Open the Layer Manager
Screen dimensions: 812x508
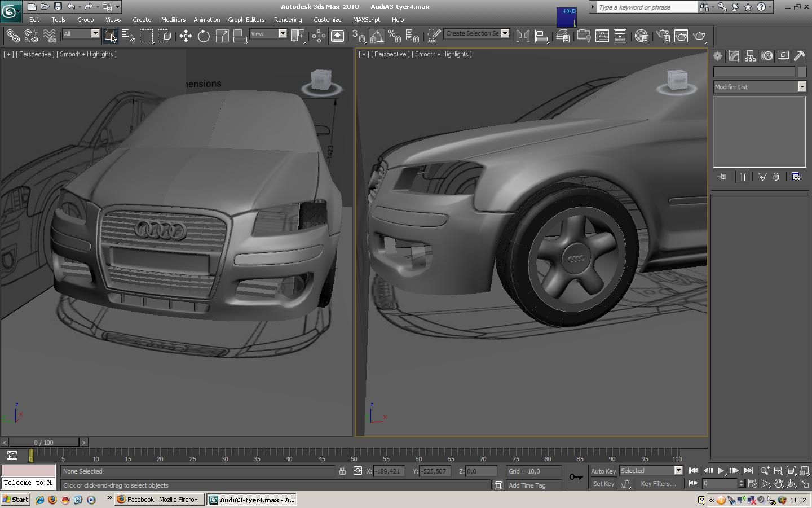tap(563, 36)
